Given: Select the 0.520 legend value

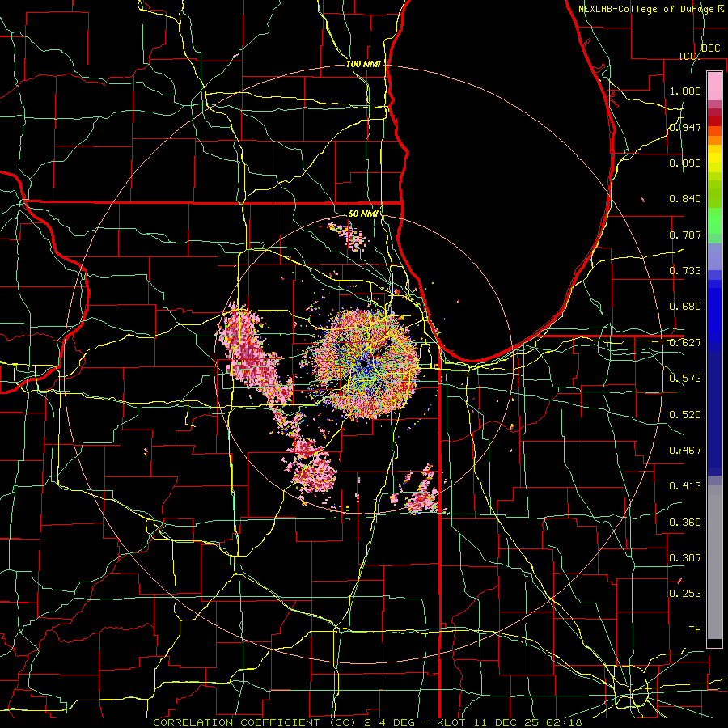Looking at the screenshot, I should point(685,414).
